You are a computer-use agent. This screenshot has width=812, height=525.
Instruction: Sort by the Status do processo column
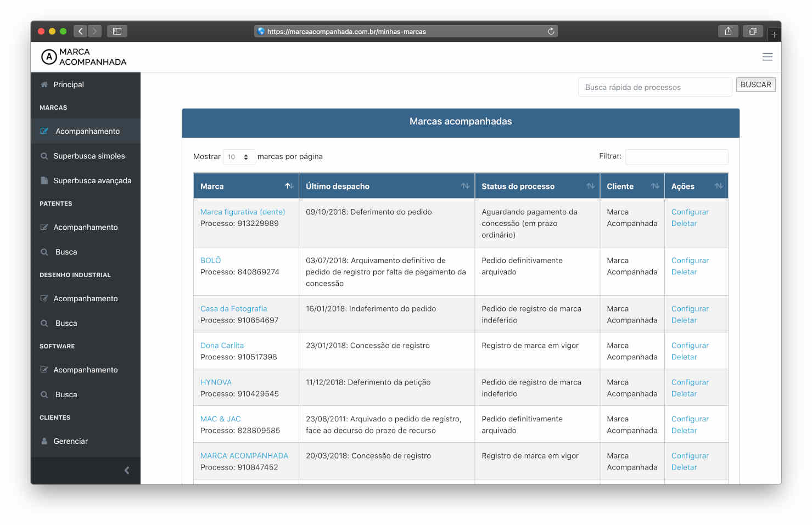(537, 186)
